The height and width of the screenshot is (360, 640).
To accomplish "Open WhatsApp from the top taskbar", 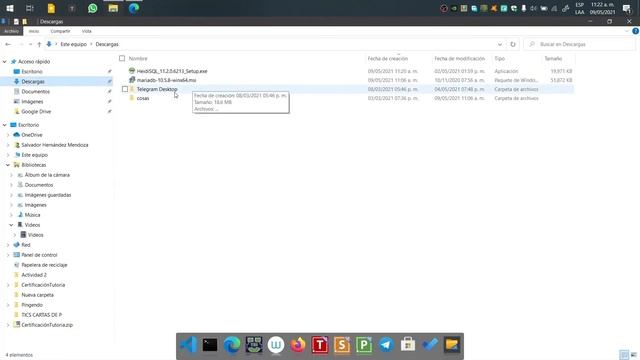I will tap(93, 8).
